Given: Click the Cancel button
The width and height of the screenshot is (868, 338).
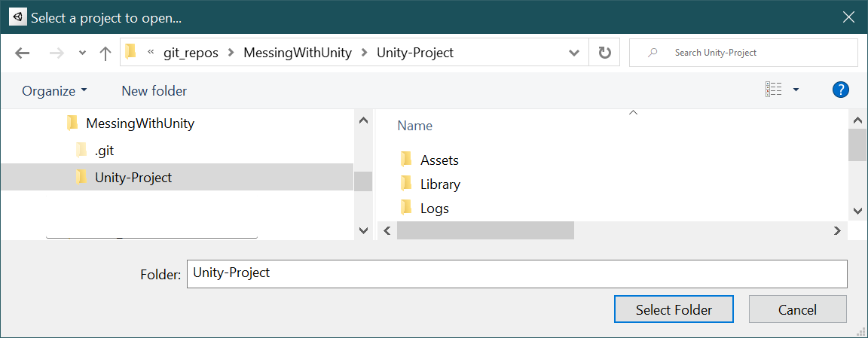Looking at the screenshot, I should (x=798, y=309).
